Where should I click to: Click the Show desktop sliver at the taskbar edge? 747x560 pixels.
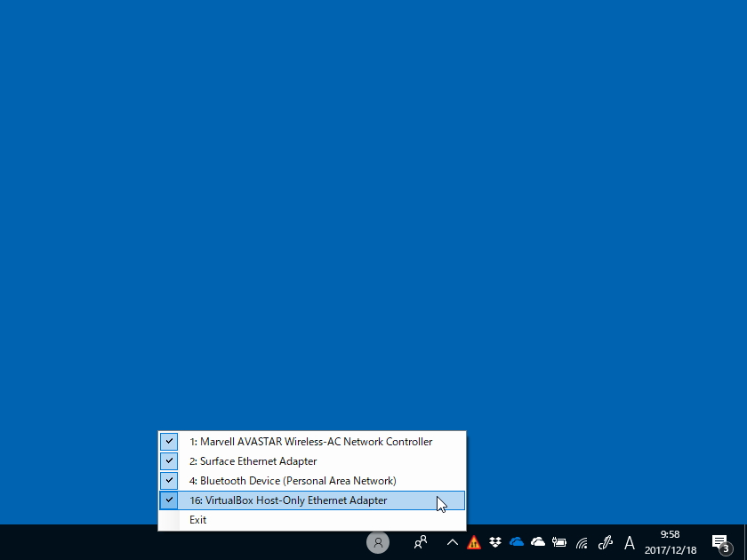coord(745,542)
